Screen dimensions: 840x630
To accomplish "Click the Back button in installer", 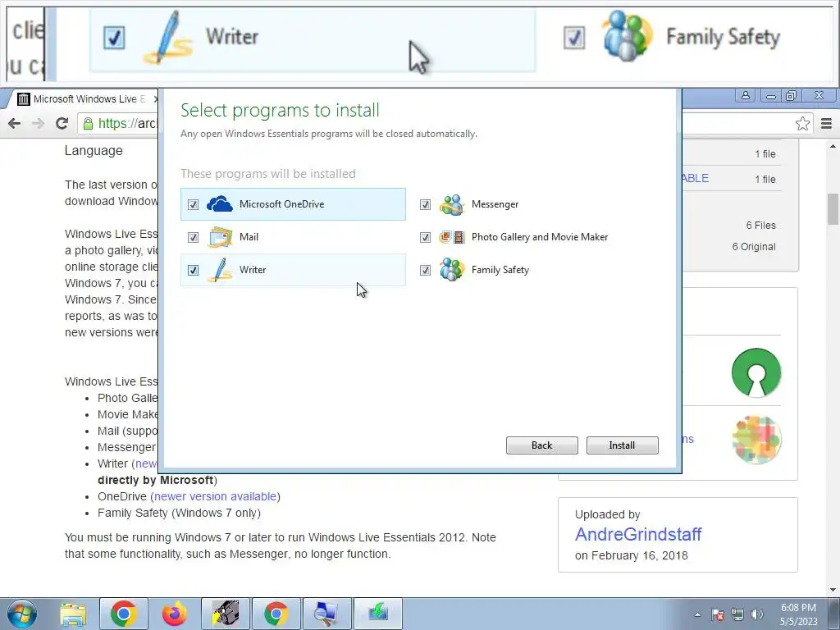I will click(x=541, y=445).
